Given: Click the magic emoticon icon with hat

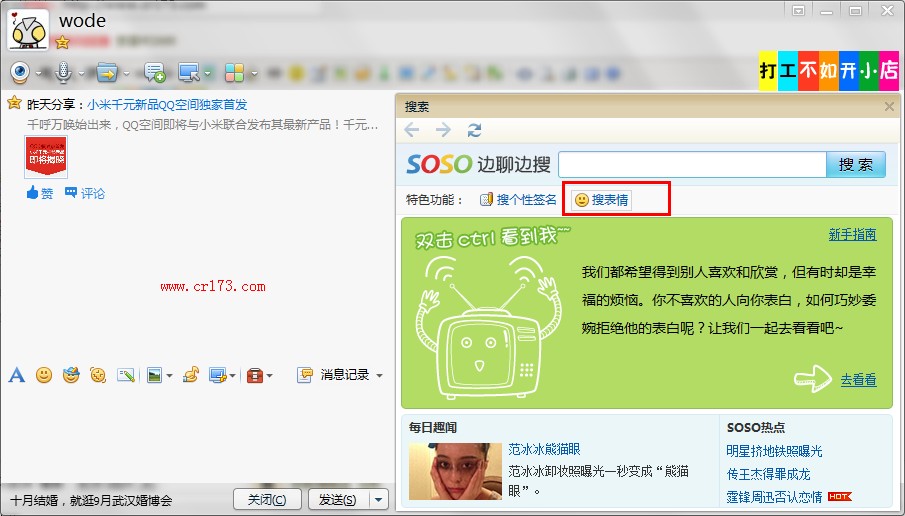Looking at the screenshot, I should click(71, 375).
